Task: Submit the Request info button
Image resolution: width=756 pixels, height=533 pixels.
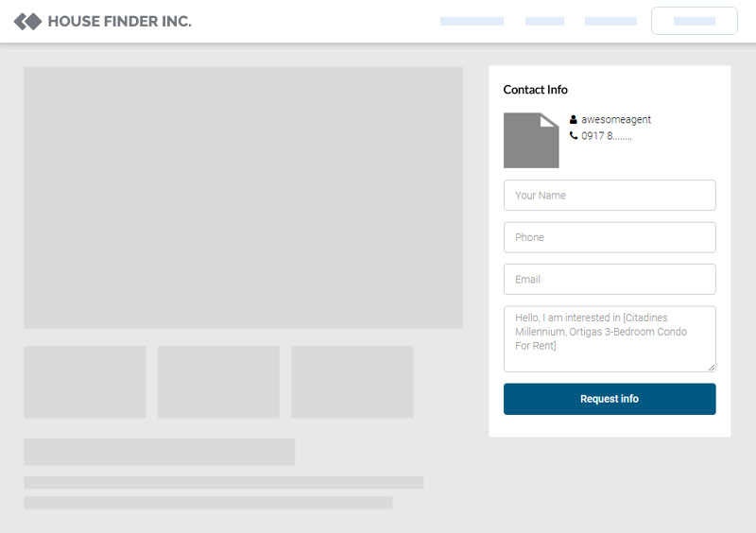Action: tap(610, 399)
